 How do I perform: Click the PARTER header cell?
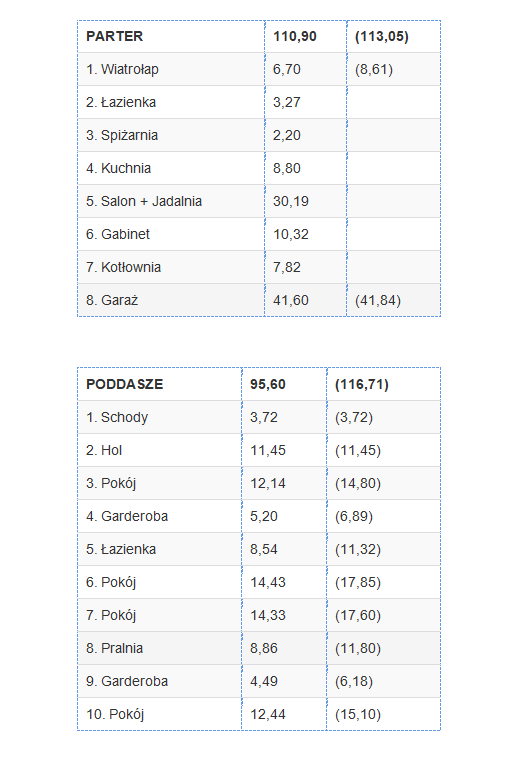(171, 36)
